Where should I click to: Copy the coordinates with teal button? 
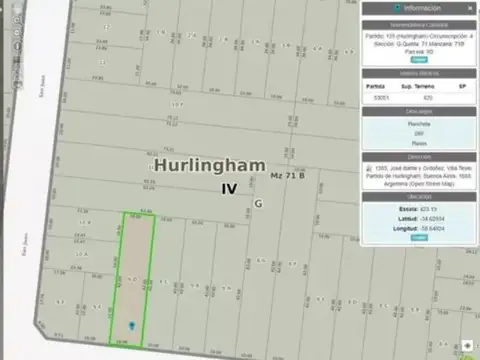419,238
